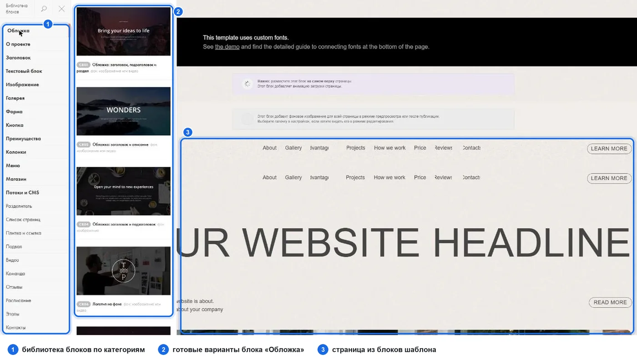Open the Gallery item in the first menu row
637x364 pixels.
(293, 148)
